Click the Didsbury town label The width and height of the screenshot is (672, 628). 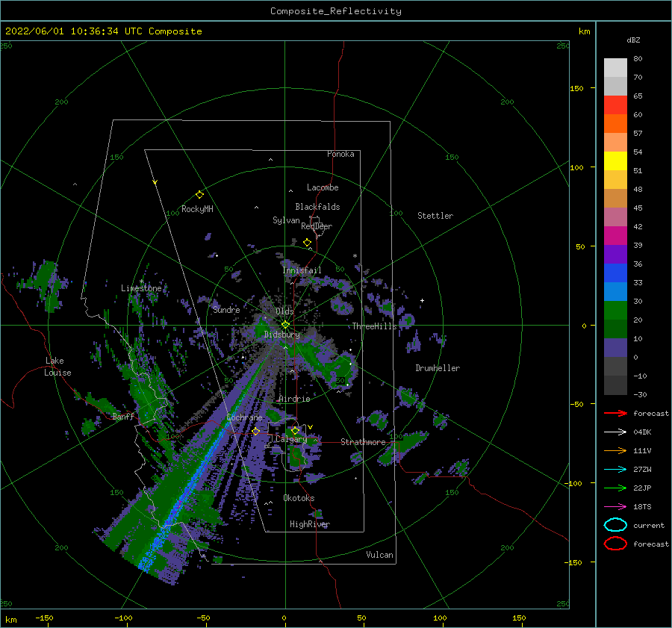pos(281,335)
